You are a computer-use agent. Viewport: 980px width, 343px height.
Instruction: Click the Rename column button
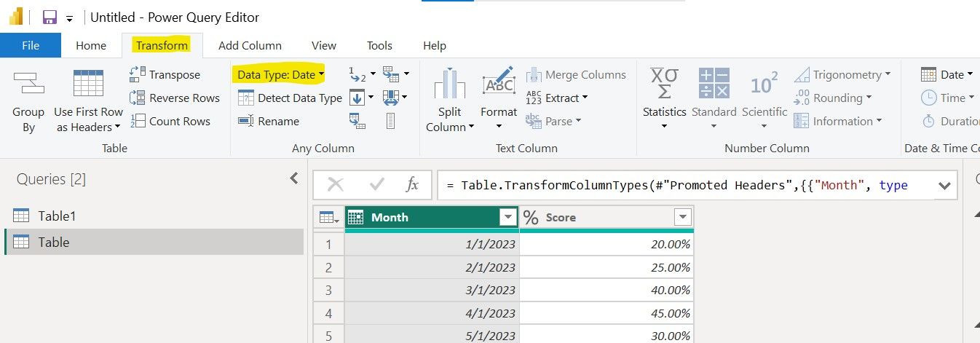(269, 121)
